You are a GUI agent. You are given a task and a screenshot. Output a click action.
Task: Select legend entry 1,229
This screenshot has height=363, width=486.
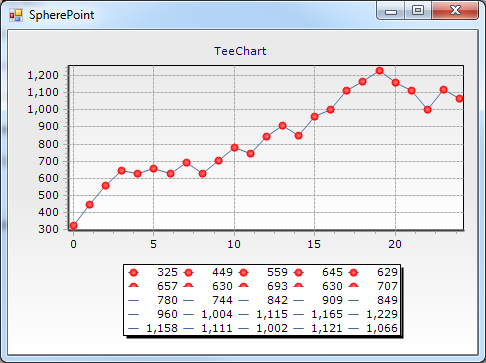click(x=382, y=314)
